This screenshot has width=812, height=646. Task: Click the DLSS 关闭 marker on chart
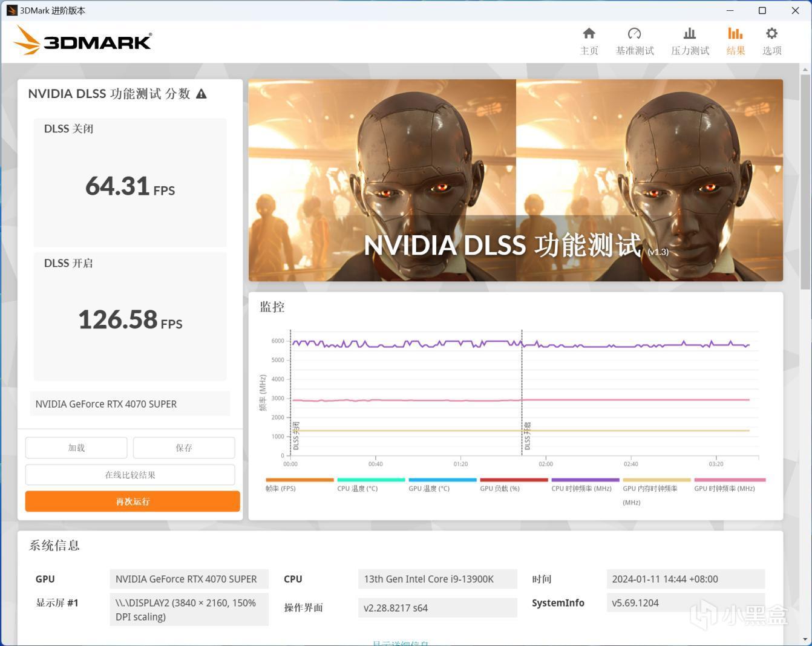tap(296, 436)
